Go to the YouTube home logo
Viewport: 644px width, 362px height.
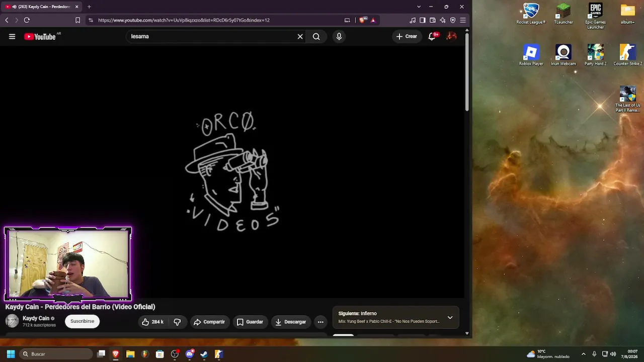(x=40, y=37)
